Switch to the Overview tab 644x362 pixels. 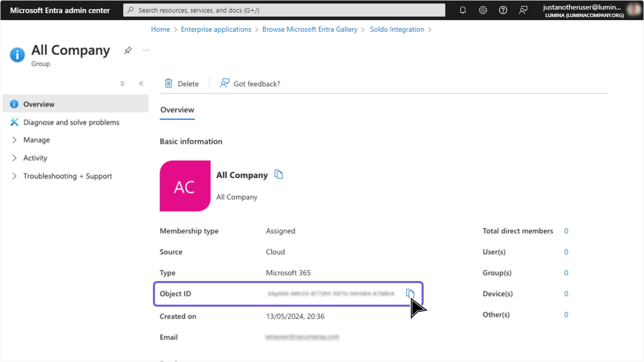[x=177, y=110]
